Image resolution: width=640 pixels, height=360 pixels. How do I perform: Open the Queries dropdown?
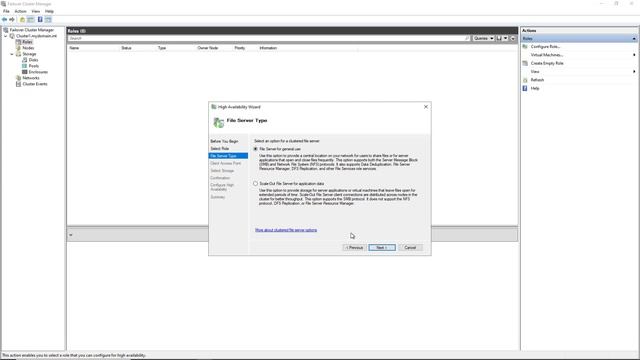(483, 38)
